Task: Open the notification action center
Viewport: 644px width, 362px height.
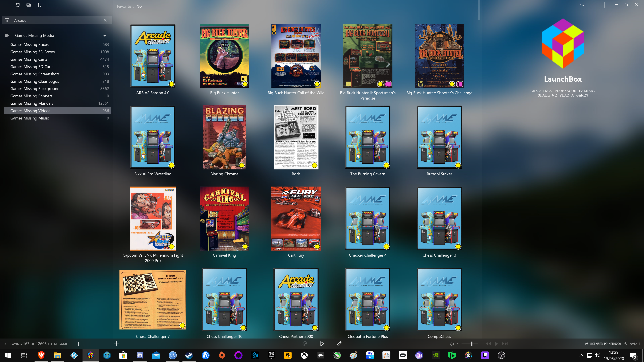Action: (x=633, y=355)
